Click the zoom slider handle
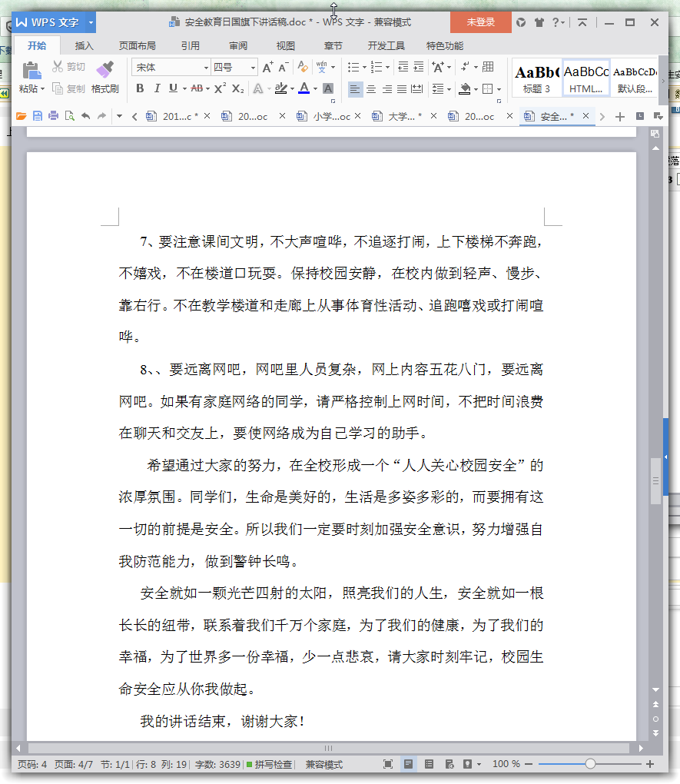Image resolution: width=680 pixels, height=784 pixels. point(591,764)
